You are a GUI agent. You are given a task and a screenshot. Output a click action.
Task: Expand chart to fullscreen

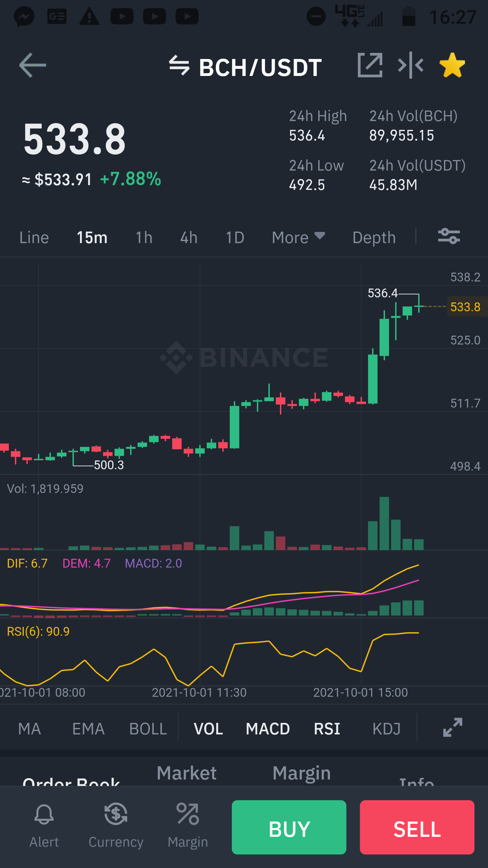tap(453, 727)
